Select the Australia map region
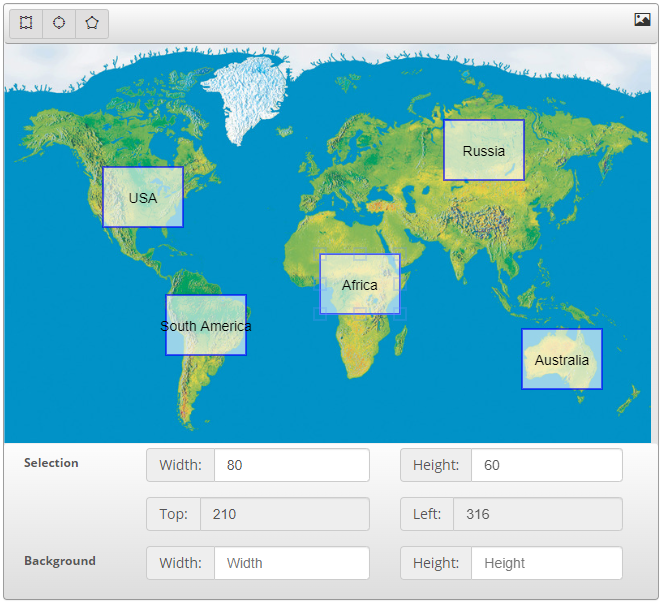This screenshot has width=662, height=603. click(x=562, y=359)
